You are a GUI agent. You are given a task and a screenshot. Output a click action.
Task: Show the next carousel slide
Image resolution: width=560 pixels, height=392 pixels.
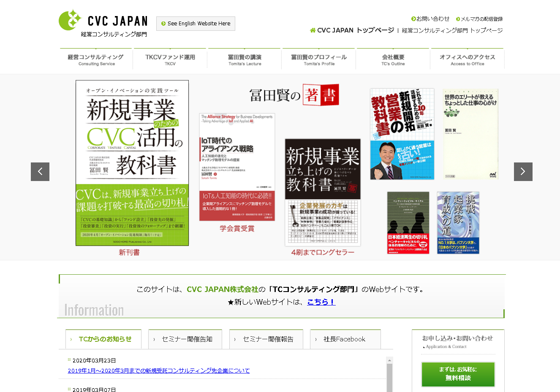coord(523,172)
